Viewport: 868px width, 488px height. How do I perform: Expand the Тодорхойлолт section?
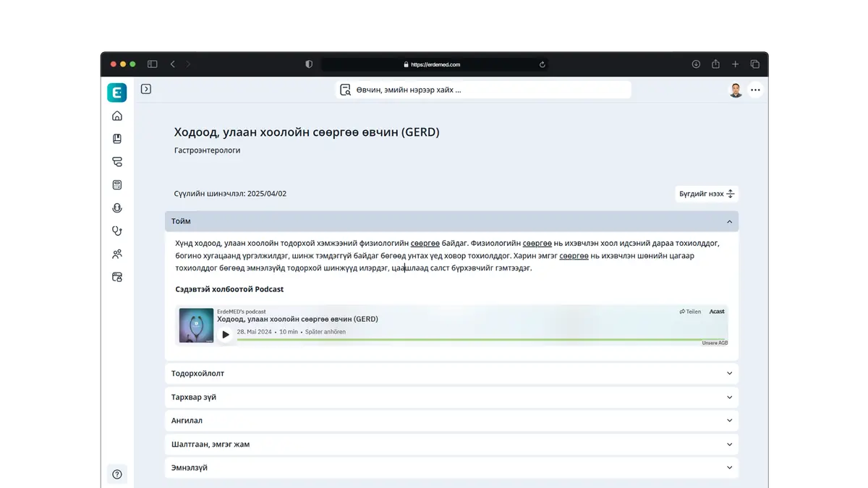tap(451, 374)
